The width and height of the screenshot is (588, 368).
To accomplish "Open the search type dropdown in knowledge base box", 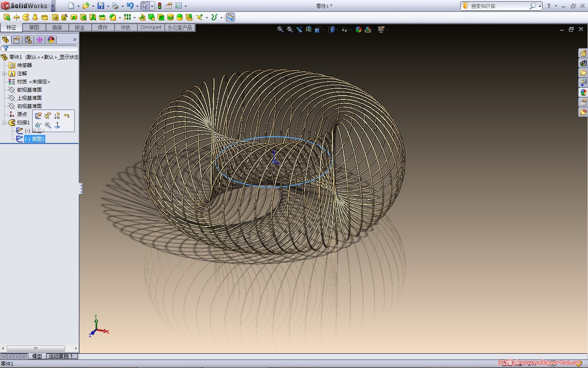I will coord(540,6).
